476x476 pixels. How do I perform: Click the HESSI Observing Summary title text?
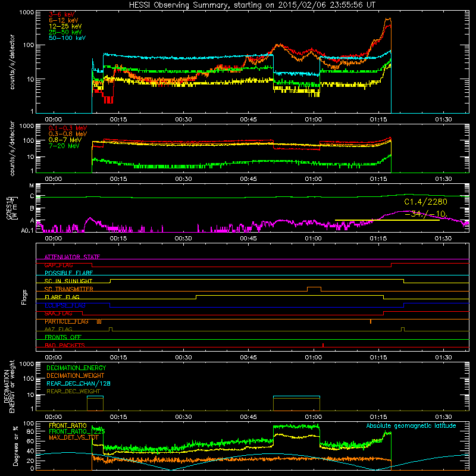click(x=252, y=5)
